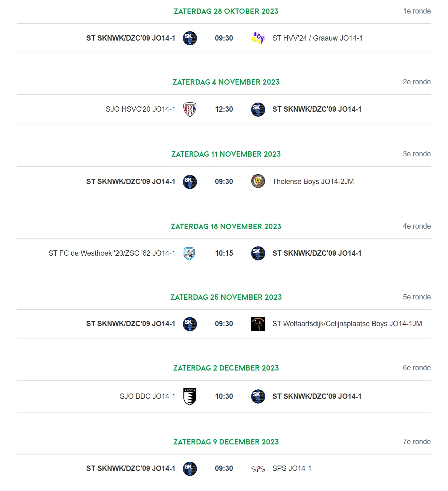Click the Wolfaartsdijk/Colijnsplaatse Boys logo

[x=258, y=324]
